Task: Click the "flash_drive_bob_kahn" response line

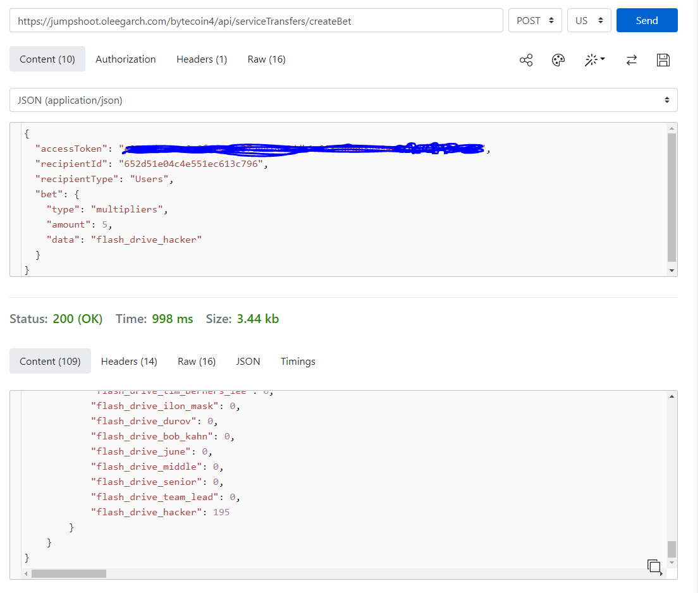Action: point(163,436)
